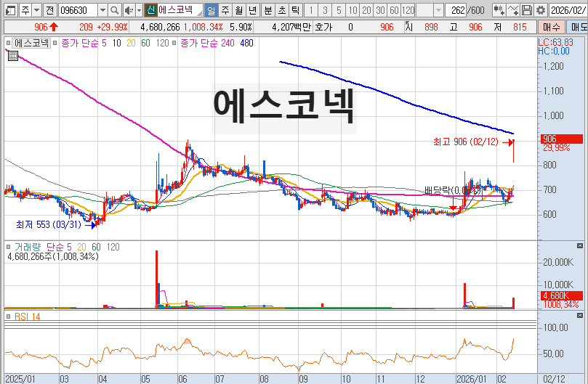Expand the sound options dropdown arrow
Viewport: 588px width, 384px height.
pos(139,10)
